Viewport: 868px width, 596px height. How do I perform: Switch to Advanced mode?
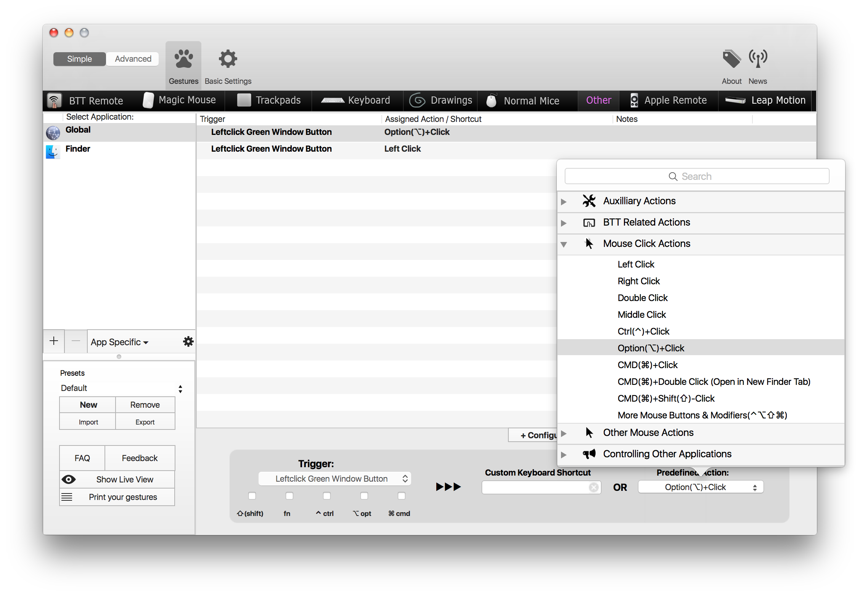133,59
